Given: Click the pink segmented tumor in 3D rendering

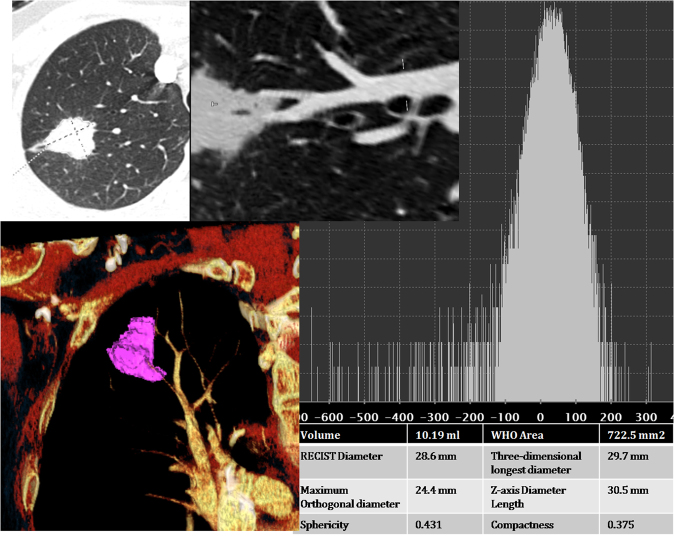Looking at the screenshot, I should tap(138, 348).
